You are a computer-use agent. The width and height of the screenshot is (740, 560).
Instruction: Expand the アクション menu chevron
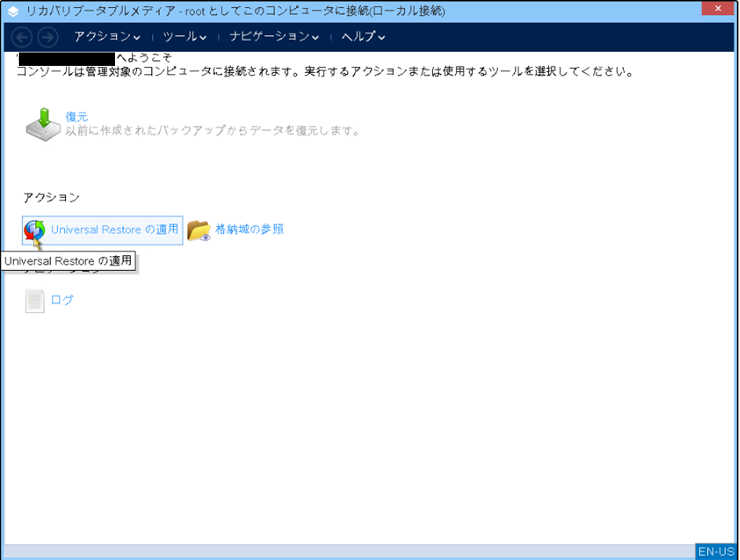point(137,38)
